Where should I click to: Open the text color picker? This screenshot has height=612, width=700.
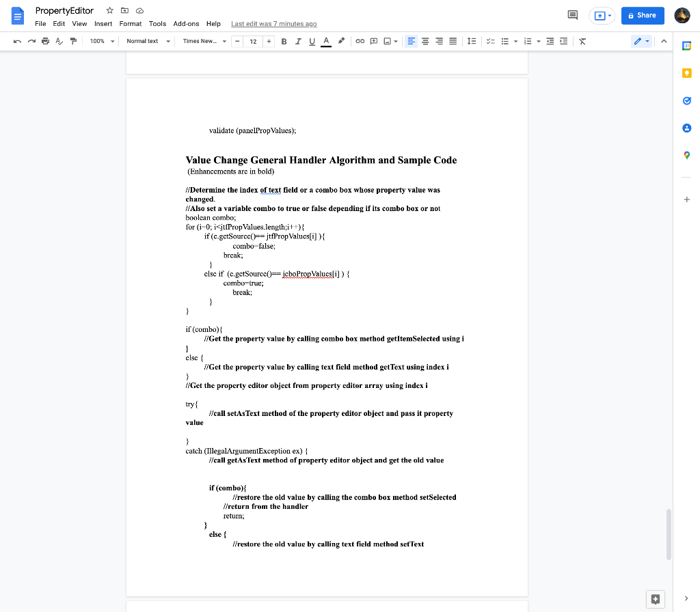pos(326,41)
